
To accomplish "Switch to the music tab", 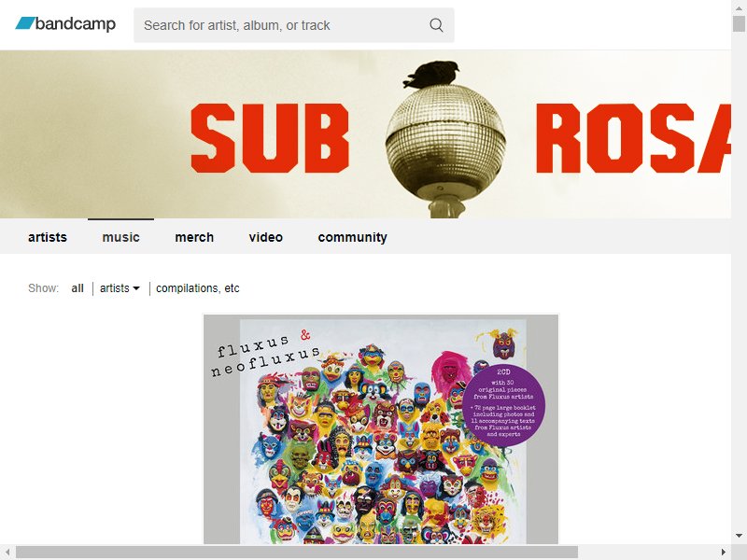I will 121,237.
